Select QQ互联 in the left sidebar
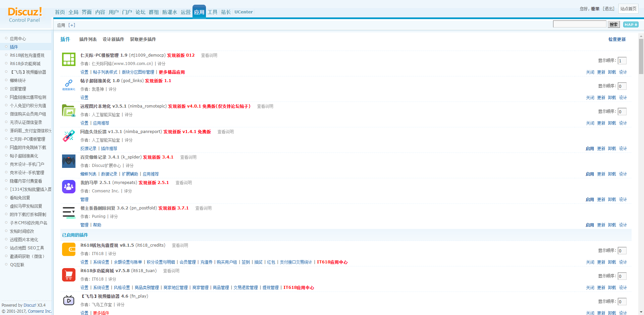644x315 pixels. [17, 265]
